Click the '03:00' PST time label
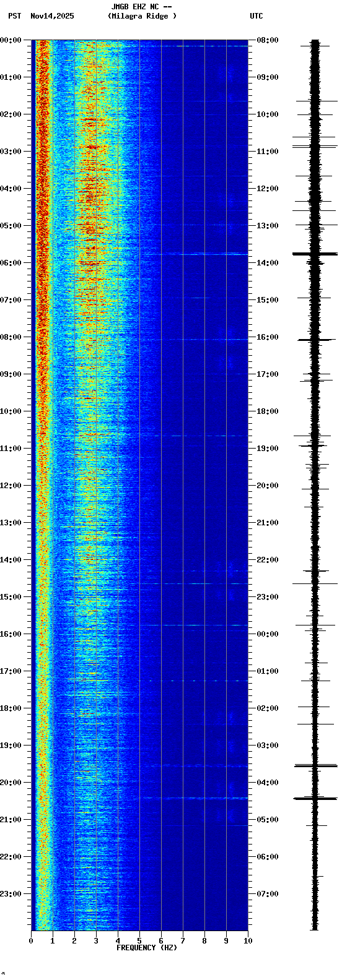This screenshot has width=342, height=980. tap(11, 152)
